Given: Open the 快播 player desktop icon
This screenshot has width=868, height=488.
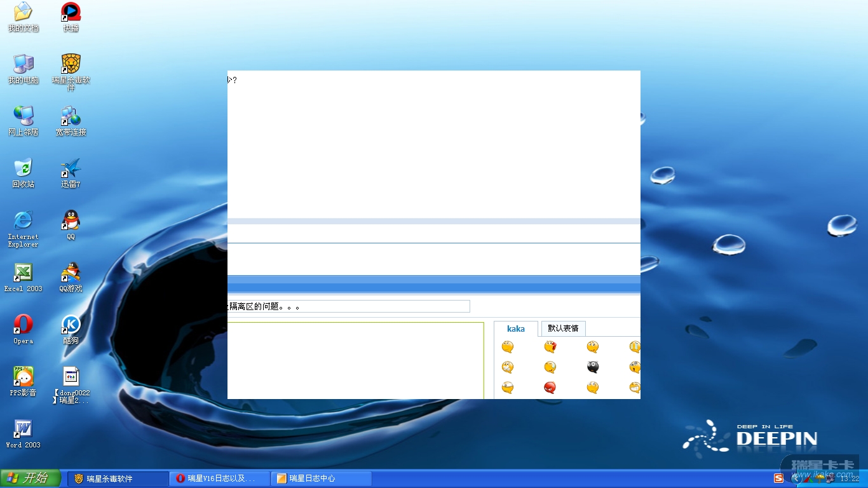Looking at the screenshot, I should pyautogui.click(x=71, y=12).
